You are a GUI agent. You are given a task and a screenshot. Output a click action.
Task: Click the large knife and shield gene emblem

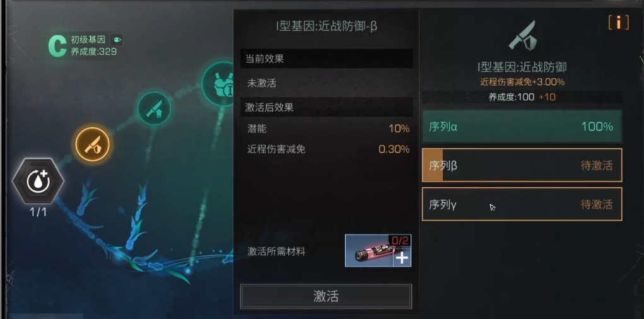[x=522, y=35]
